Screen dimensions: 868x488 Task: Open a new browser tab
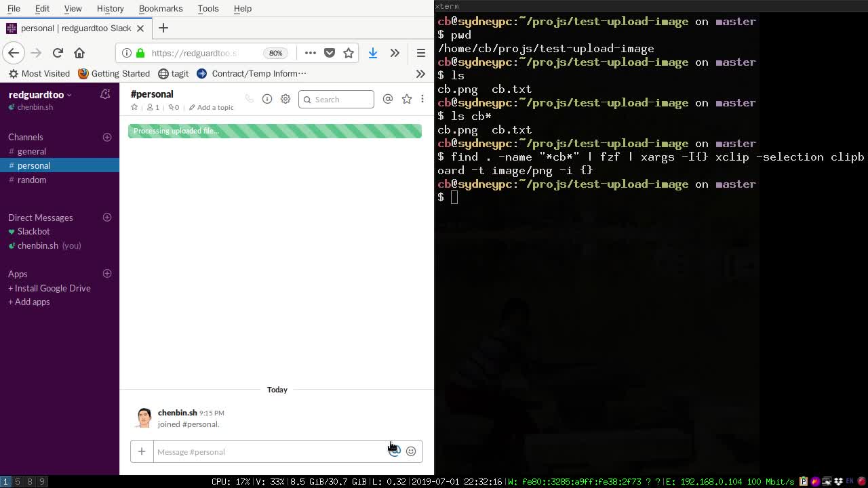tap(163, 28)
